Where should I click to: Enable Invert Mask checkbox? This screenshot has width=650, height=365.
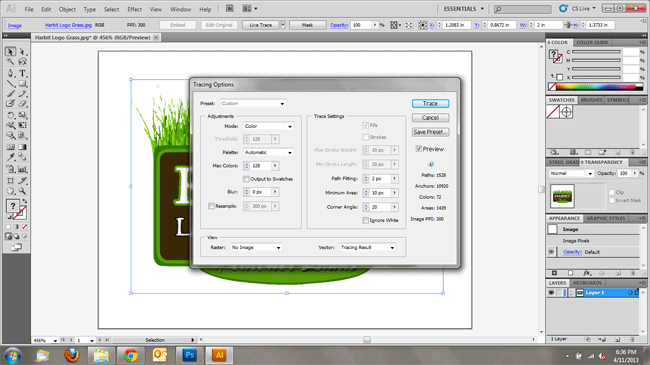coord(611,200)
